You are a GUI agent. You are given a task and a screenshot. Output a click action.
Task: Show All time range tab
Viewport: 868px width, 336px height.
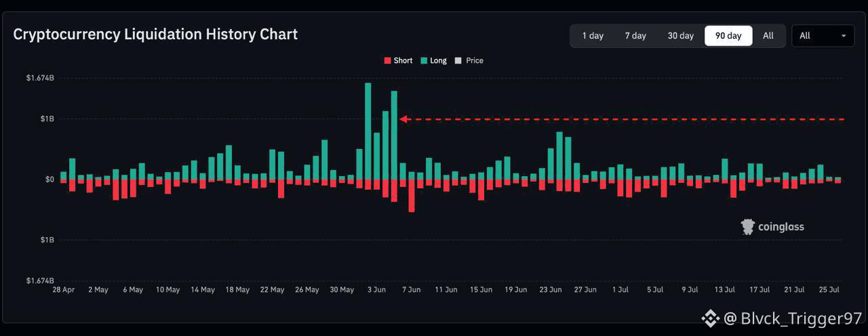[768, 36]
